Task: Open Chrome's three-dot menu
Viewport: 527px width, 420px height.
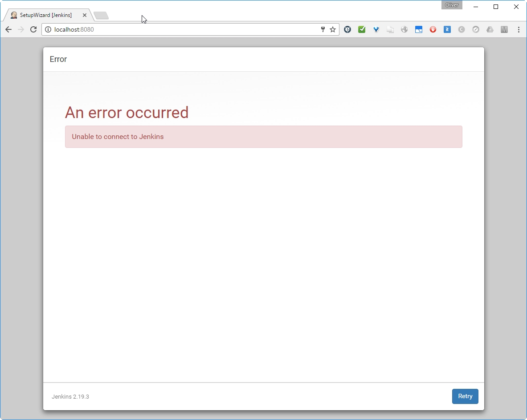Action: [x=519, y=29]
